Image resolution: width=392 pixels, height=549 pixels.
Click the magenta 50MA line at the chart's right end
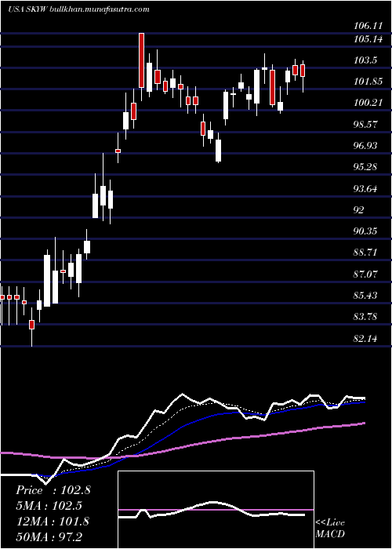(363, 424)
